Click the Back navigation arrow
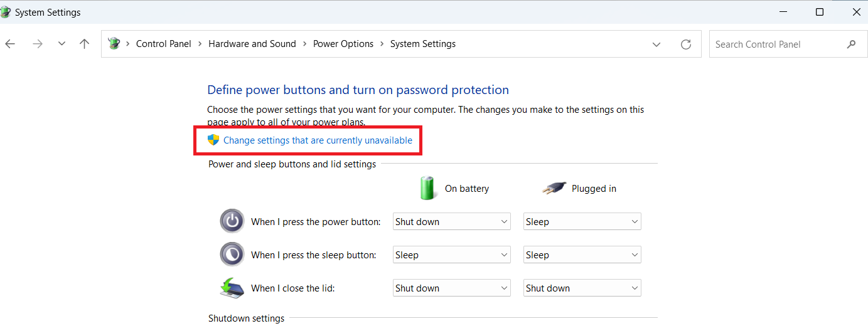 (x=9, y=44)
